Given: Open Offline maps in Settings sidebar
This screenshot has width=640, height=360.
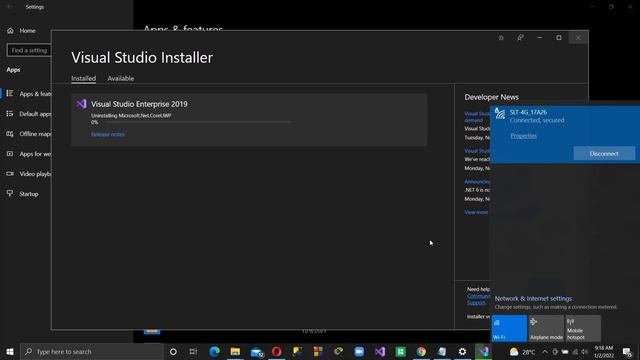Looking at the screenshot, I should click(29, 133).
